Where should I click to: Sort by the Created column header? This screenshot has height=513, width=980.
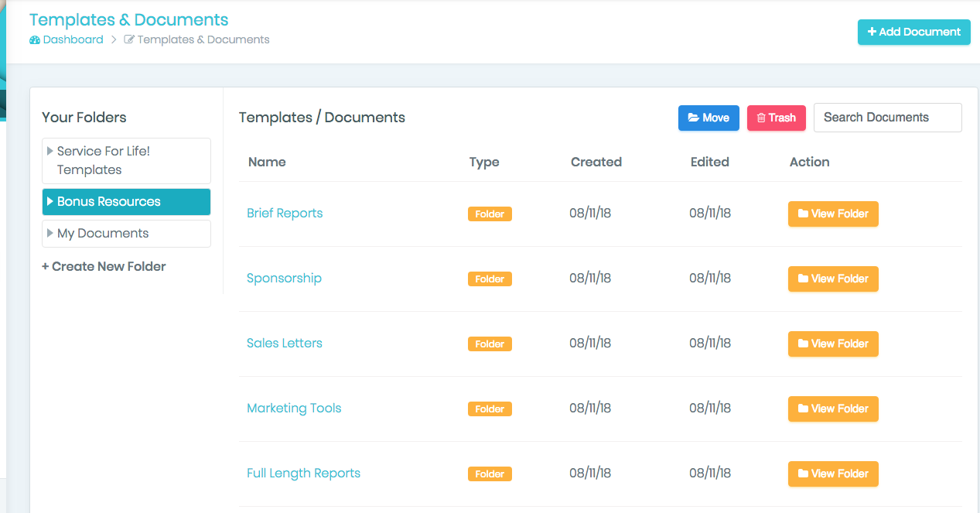(x=596, y=162)
